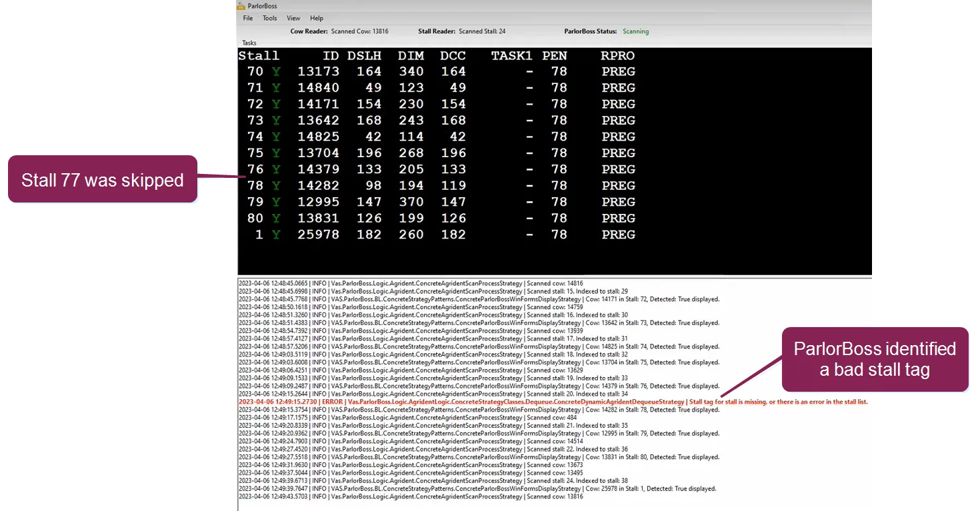Select log line 'Scanned stall: 24. Indexed to stall: 38'

tap(433, 481)
